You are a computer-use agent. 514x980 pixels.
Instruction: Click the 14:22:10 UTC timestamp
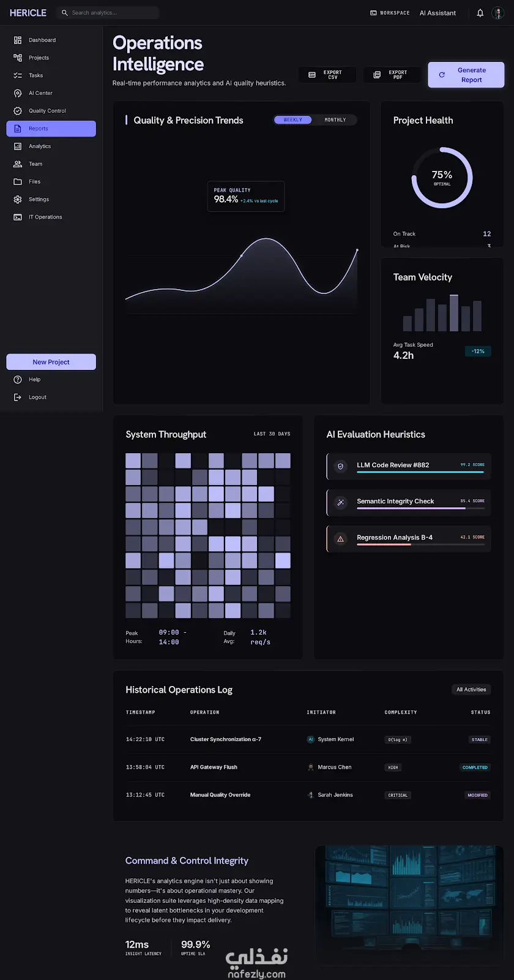pos(145,739)
